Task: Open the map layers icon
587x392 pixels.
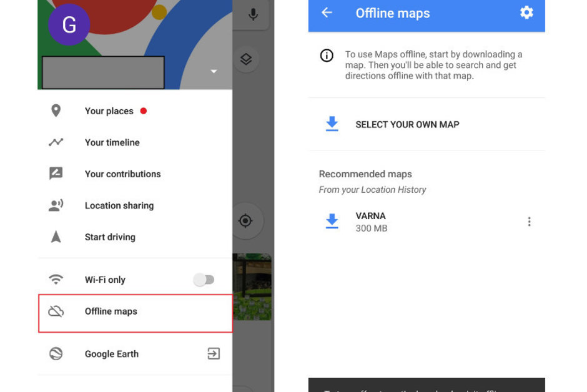Action: pyautogui.click(x=246, y=59)
